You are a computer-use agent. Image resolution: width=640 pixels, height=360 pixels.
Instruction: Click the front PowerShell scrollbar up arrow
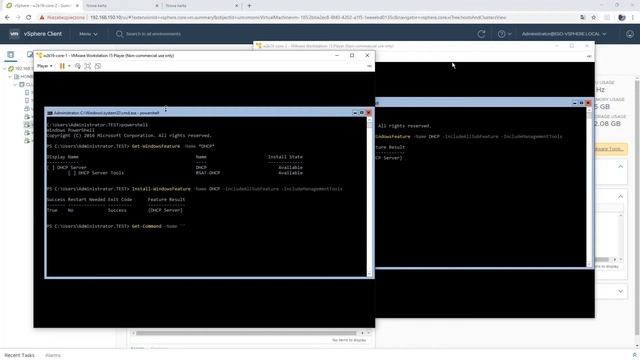pos(370,120)
